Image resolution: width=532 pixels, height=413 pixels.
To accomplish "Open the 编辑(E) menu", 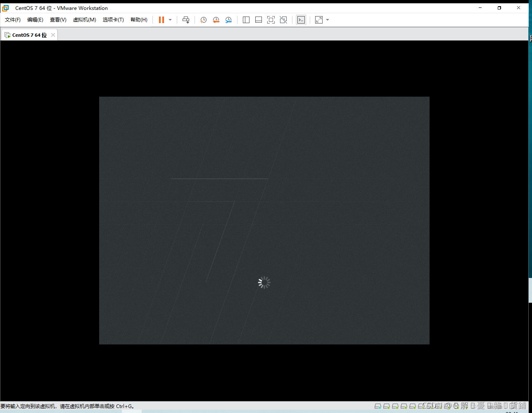I will point(35,20).
